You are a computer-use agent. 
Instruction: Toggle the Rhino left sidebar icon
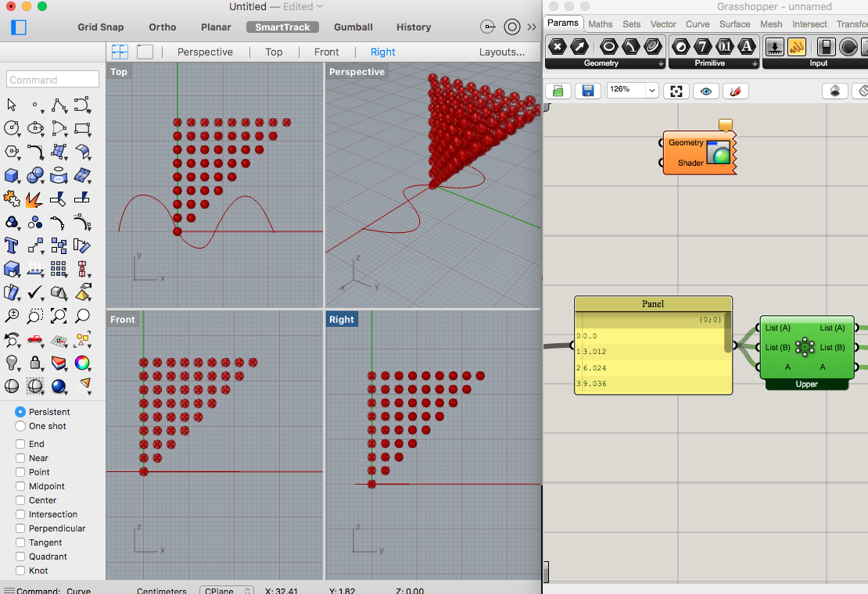click(x=19, y=27)
